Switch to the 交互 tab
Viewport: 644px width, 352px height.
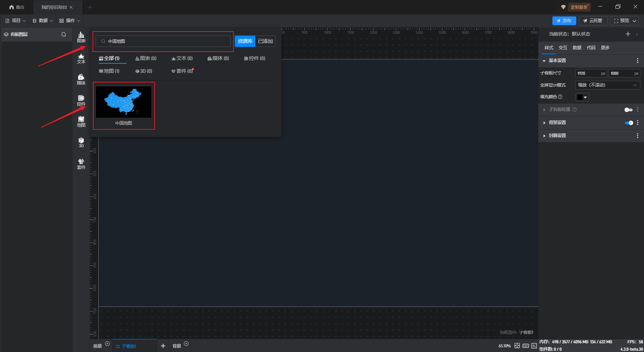pos(563,48)
